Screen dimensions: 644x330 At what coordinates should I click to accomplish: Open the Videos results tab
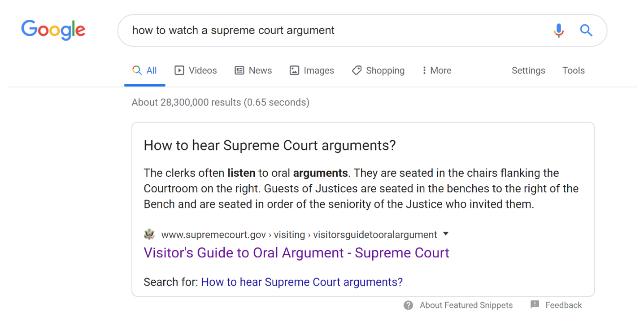196,70
